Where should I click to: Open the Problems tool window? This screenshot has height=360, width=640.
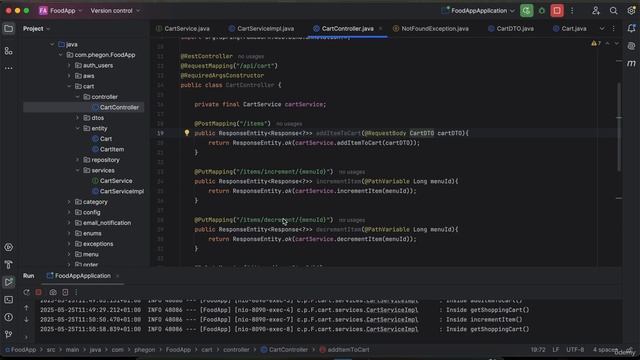click(8, 317)
